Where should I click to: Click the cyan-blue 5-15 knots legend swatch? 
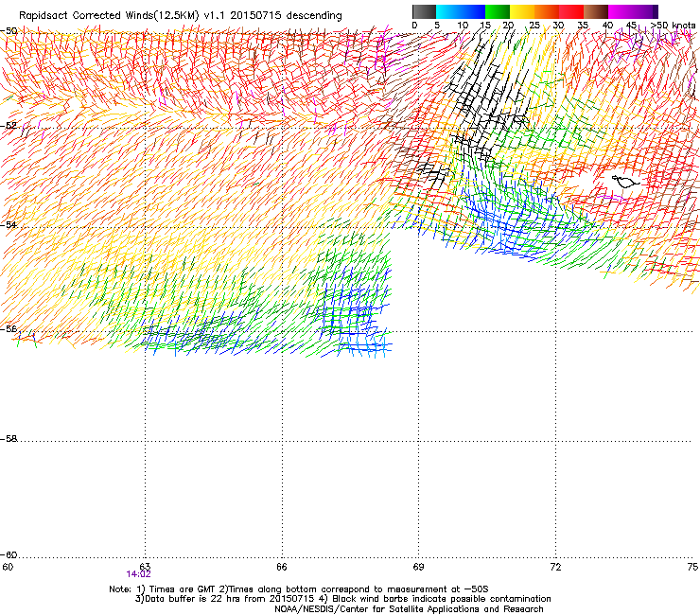(461, 11)
